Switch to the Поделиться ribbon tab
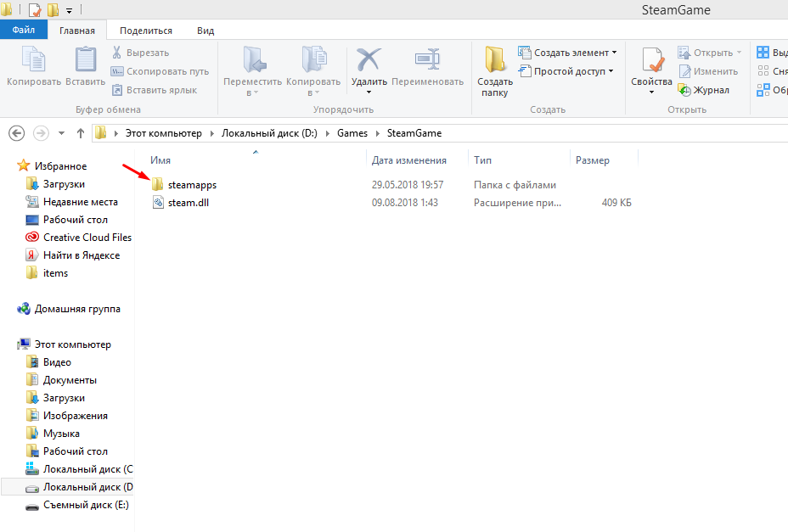Screen dimensions: 788x532 tap(146, 31)
